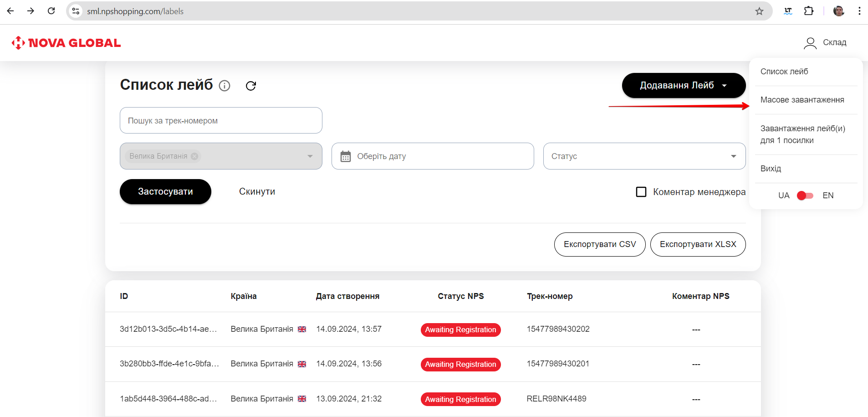The height and width of the screenshot is (417, 868).
Task: Click the UK flag in row 15477989430202
Action: (x=302, y=329)
